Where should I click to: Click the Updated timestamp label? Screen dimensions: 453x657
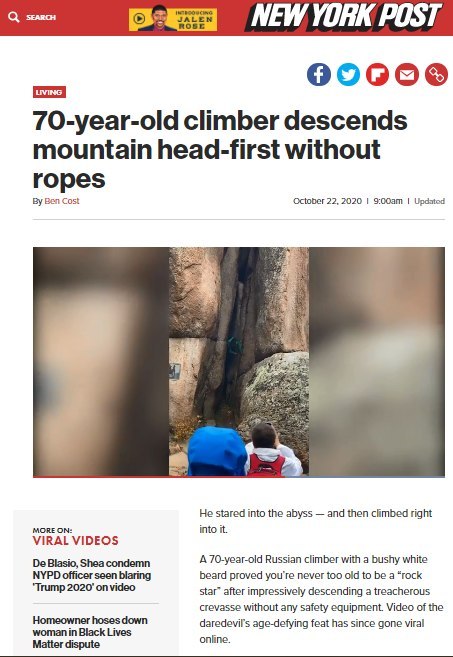(x=429, y=201)
